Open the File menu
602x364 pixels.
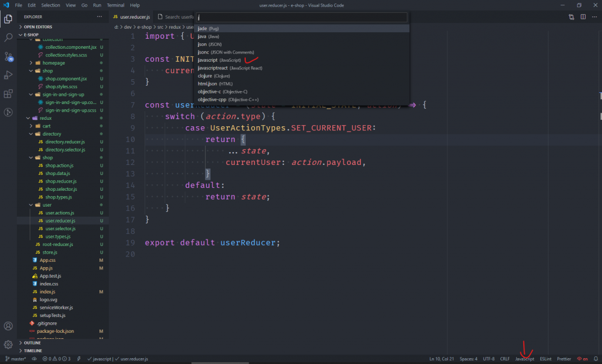pyautogui.click(x=18, y=5)
